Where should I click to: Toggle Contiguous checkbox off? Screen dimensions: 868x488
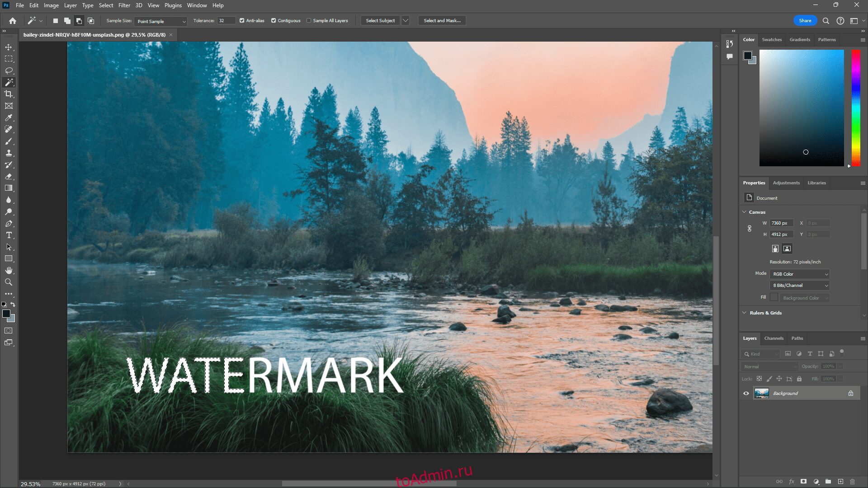[274, 20]
